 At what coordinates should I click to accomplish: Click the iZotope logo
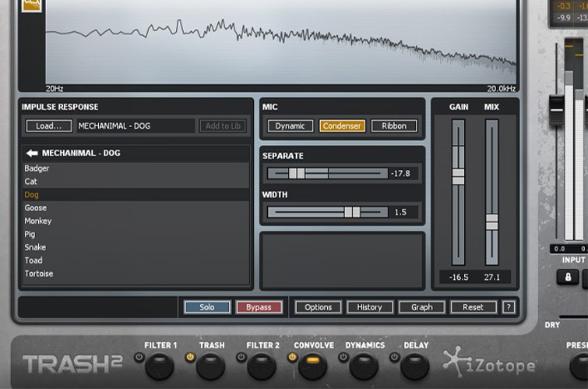coord(489,363)
